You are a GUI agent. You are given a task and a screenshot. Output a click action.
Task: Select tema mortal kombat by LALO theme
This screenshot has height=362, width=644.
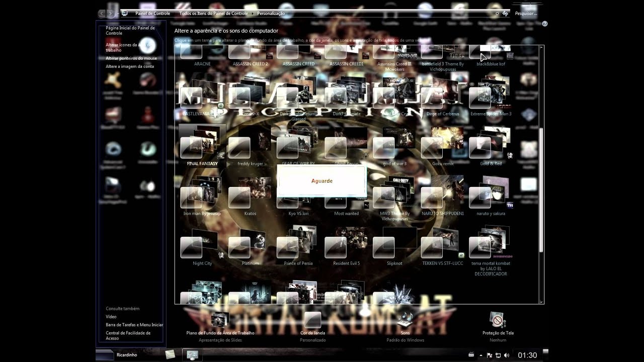tap(491, 250)
